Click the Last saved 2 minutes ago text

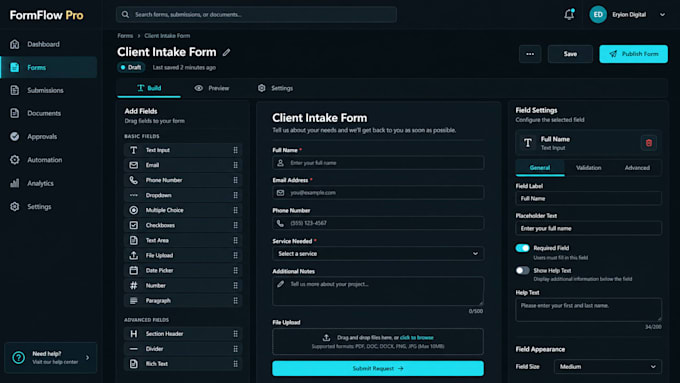click(x=184, y=67)
